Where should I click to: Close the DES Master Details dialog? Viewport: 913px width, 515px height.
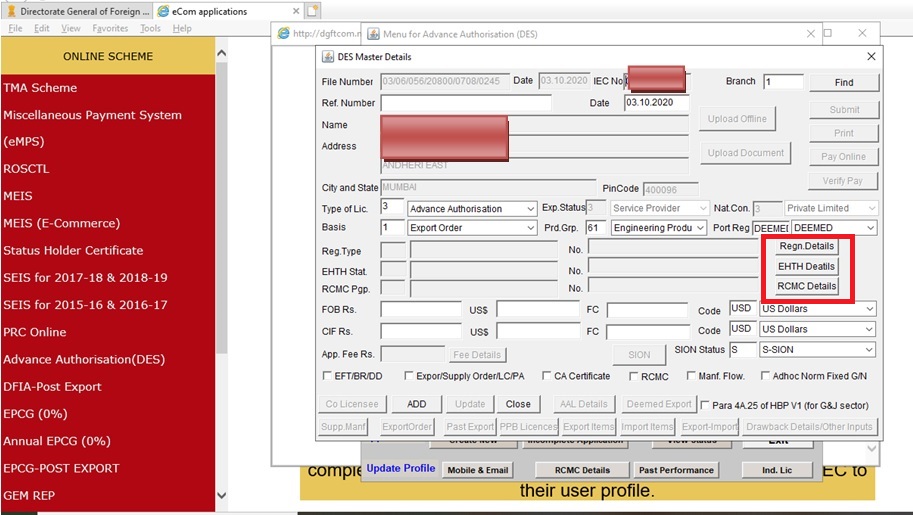tap(871, 57)
